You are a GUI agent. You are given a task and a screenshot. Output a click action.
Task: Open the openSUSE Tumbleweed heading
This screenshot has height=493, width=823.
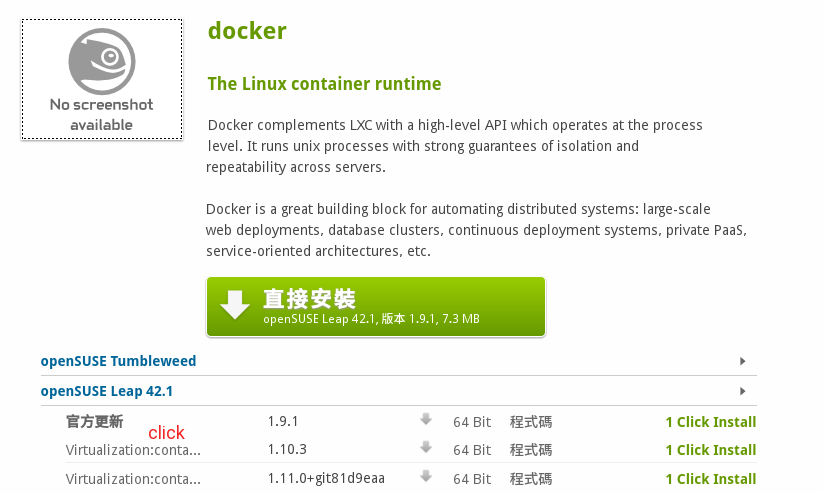(x=118, y=361)
